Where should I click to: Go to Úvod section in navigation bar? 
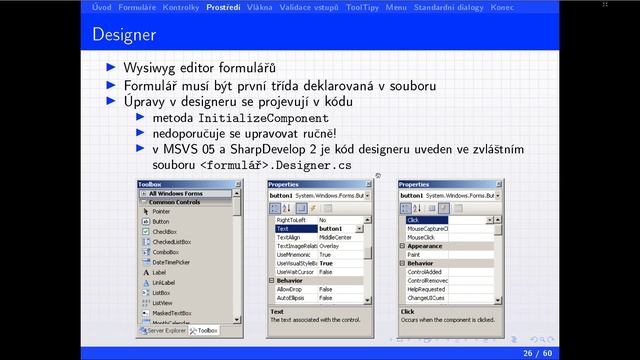pyautogui.click(x=101, y=7)
